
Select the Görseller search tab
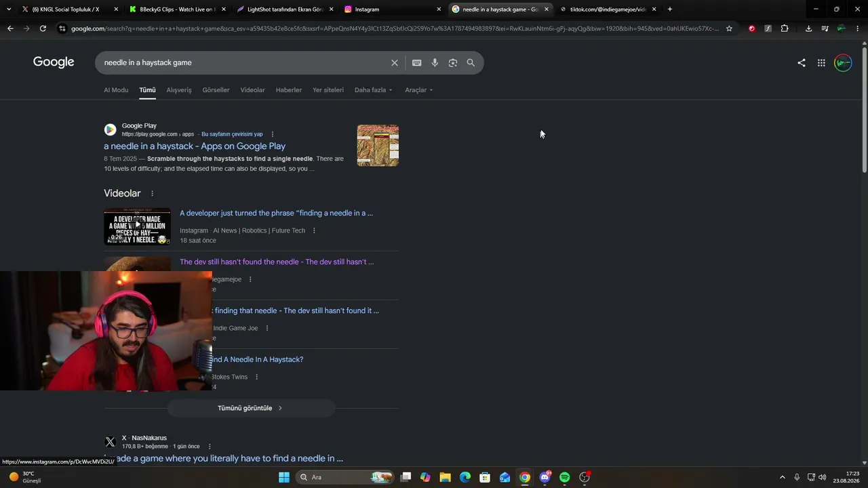216,90
